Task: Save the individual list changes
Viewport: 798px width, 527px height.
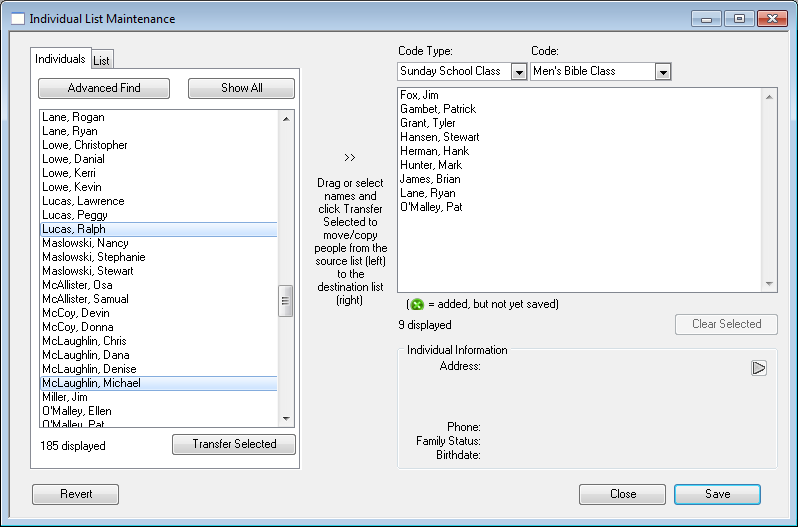Action: click(717, 494)
